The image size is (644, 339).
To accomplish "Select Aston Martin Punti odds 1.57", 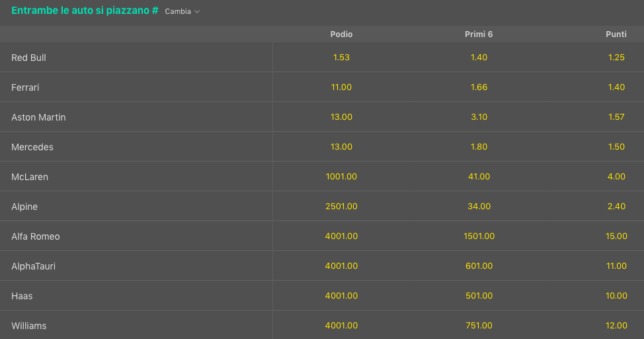I will click(x=616, y=117).
